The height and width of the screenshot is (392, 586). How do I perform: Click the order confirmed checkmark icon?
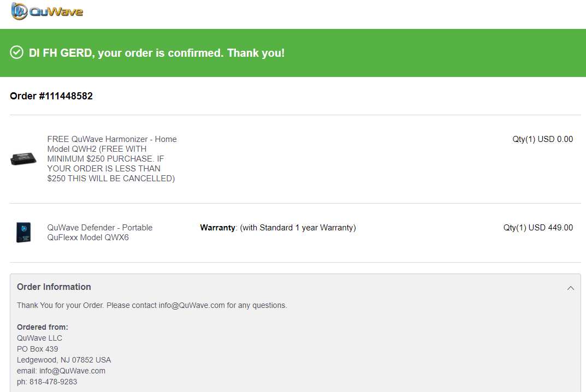[16, 52]
